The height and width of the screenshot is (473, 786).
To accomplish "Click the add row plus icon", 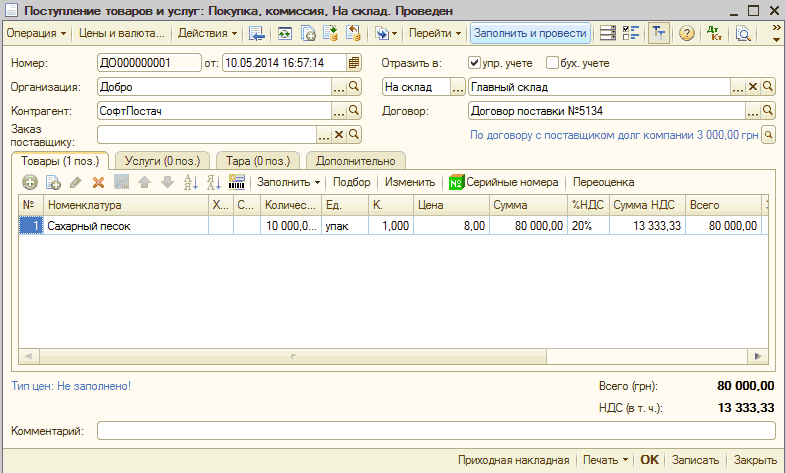I will 30,182.
